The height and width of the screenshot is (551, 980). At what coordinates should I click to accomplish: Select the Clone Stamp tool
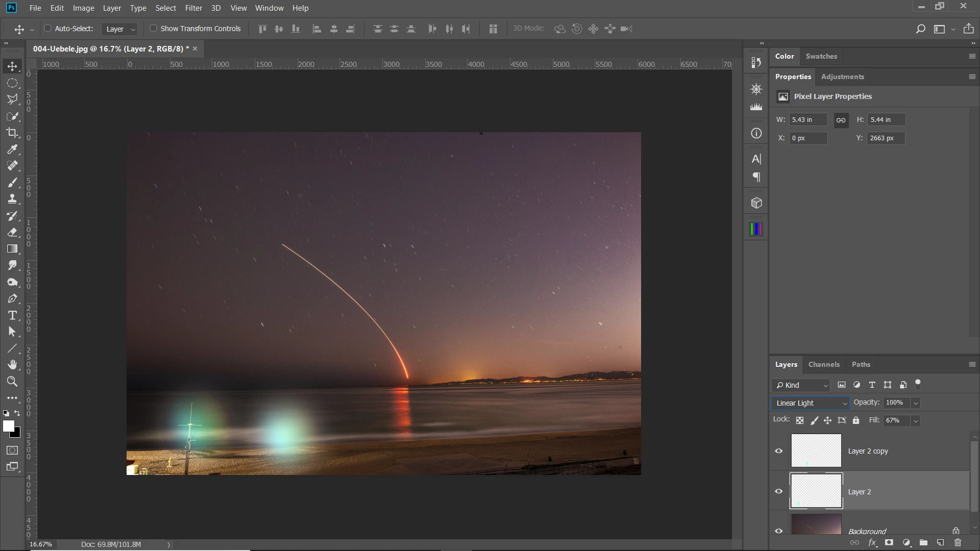click(x=12, y=199)
